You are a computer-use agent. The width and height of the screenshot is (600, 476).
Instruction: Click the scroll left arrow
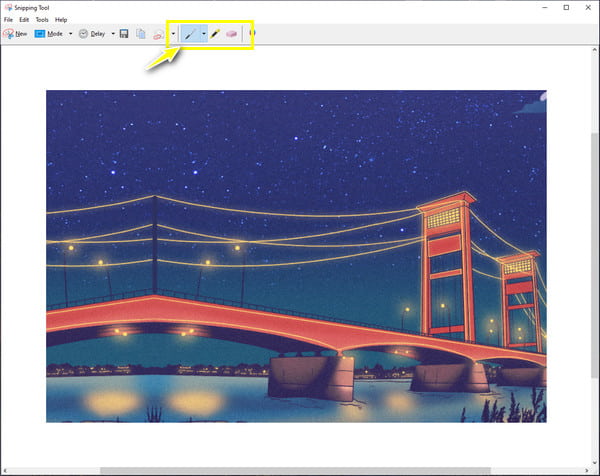tap(5, 470)
